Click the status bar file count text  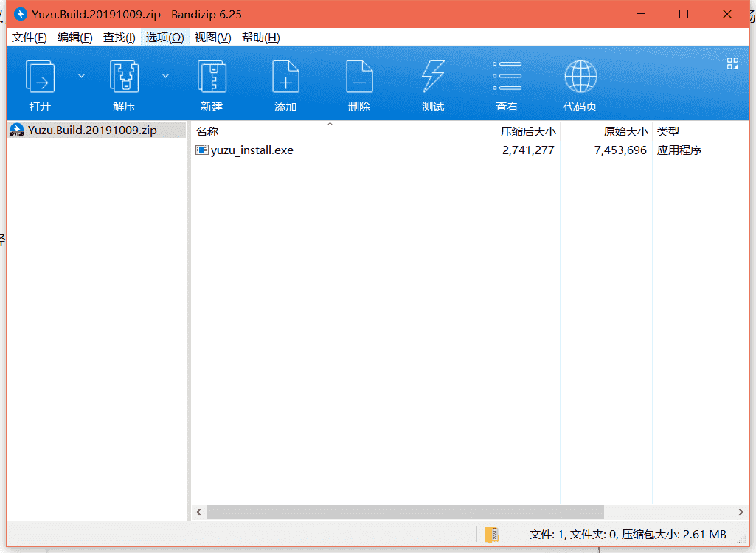[628, 535]
